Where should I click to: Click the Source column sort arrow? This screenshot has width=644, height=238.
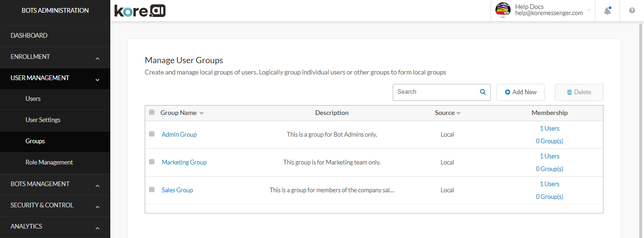459,114
